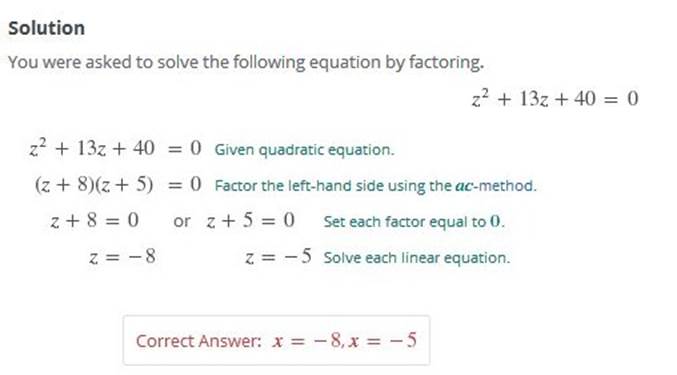Click the factored expression (z + 8)(z + 5)

pyautogui.click(x=94, y=185)
